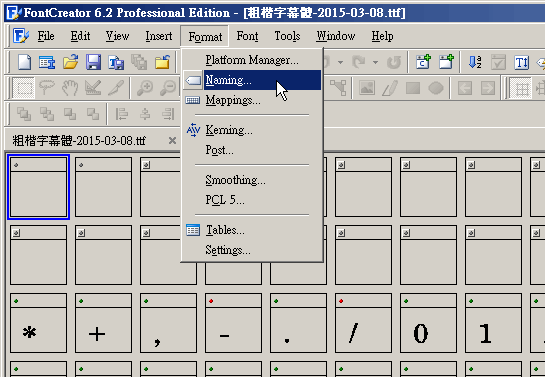Choose Tables... in the Format menu
Image resolution: width=545 pixels, height=377 pixels.
click(252, 230)
